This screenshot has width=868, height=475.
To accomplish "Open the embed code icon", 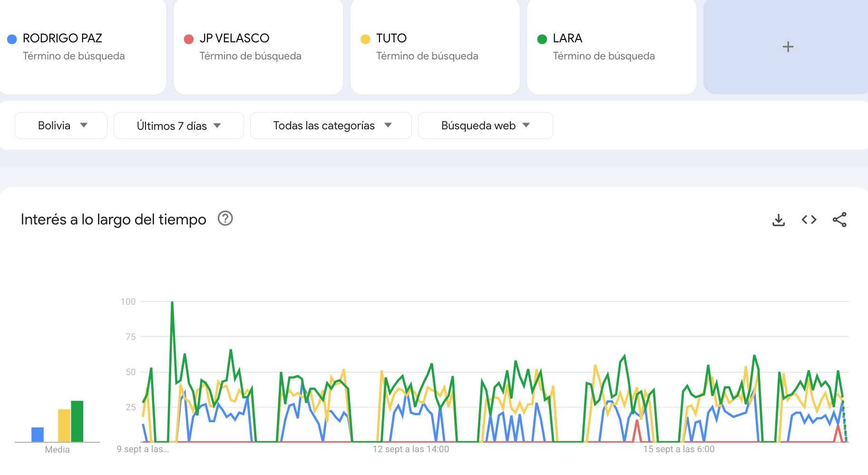I will 809,220.
